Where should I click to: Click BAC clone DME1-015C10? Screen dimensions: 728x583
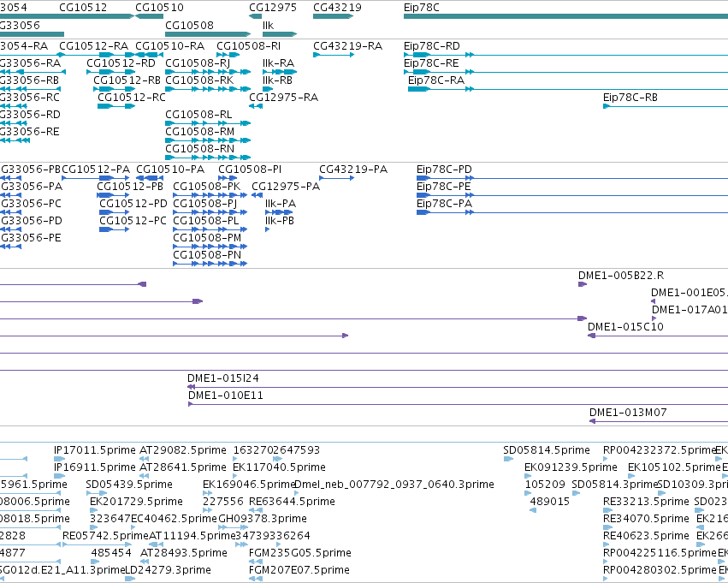tap(626, 327)
